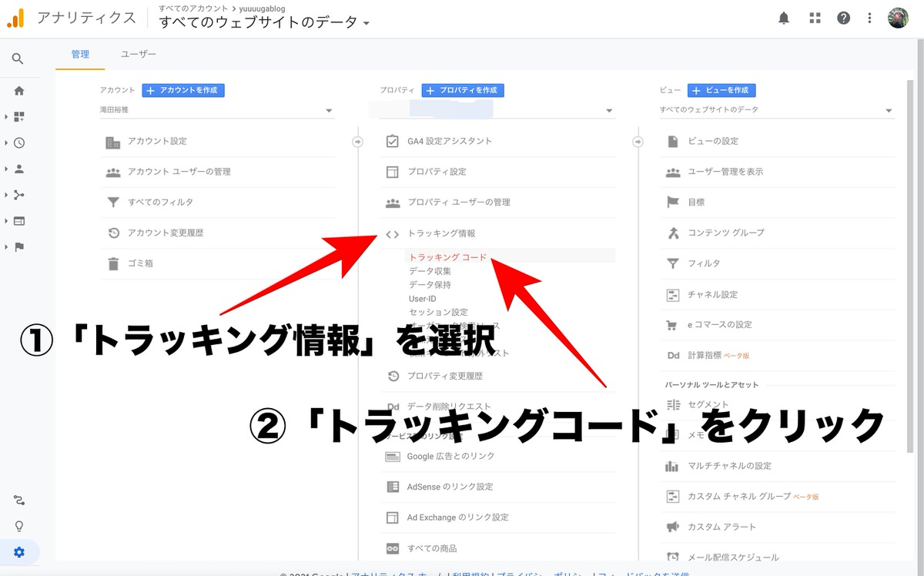Click arrow between account and property columns

click(x=357, y=142)
